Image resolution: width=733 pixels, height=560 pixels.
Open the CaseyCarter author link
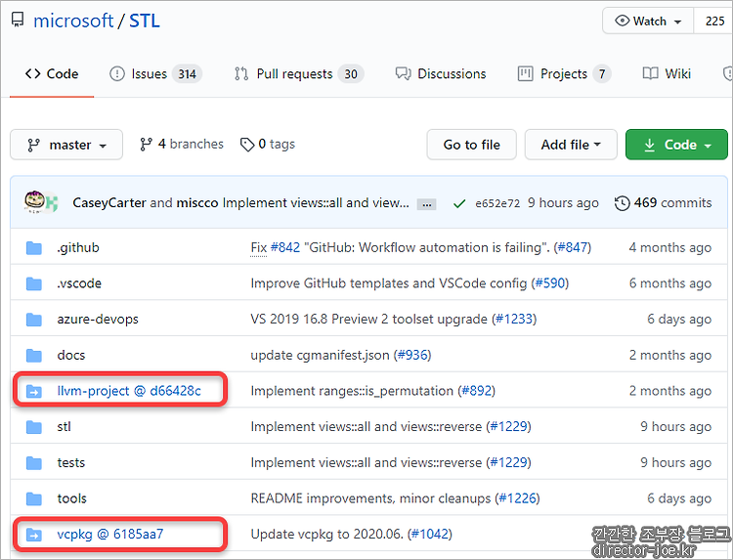click(x=109, y=203)
